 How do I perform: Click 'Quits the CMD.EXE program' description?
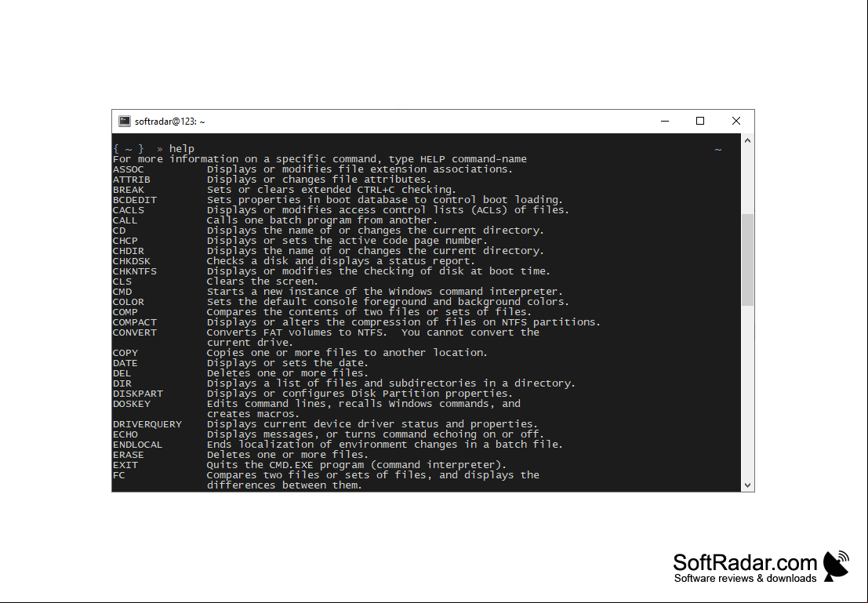pos(357,465)
